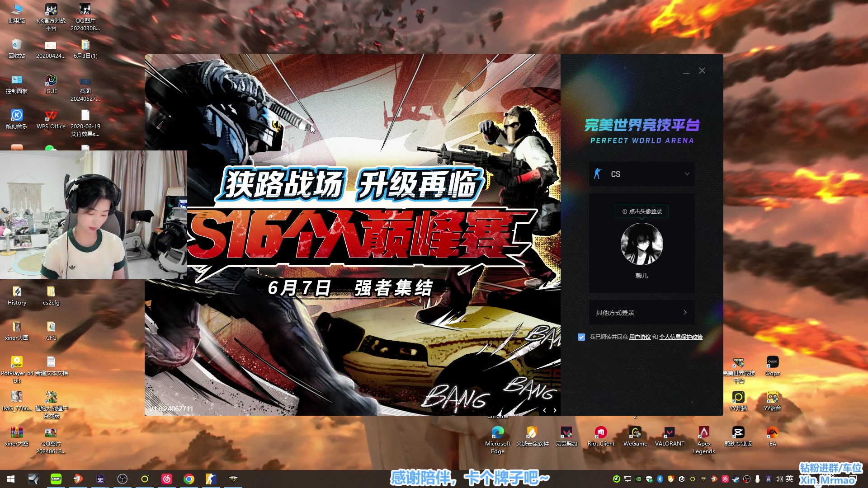Open the 个人信息保护政策 link
868x488 pixels.
tap(681, 337)
